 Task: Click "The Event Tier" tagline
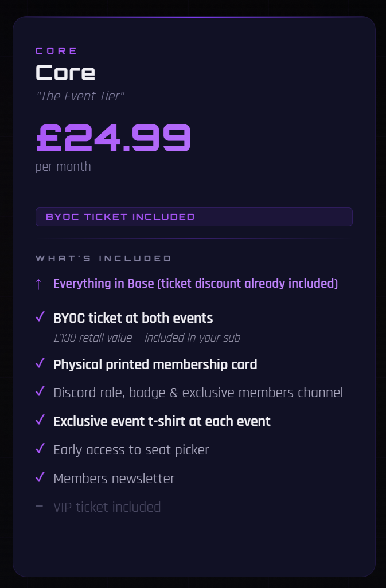tap(80, 96)
